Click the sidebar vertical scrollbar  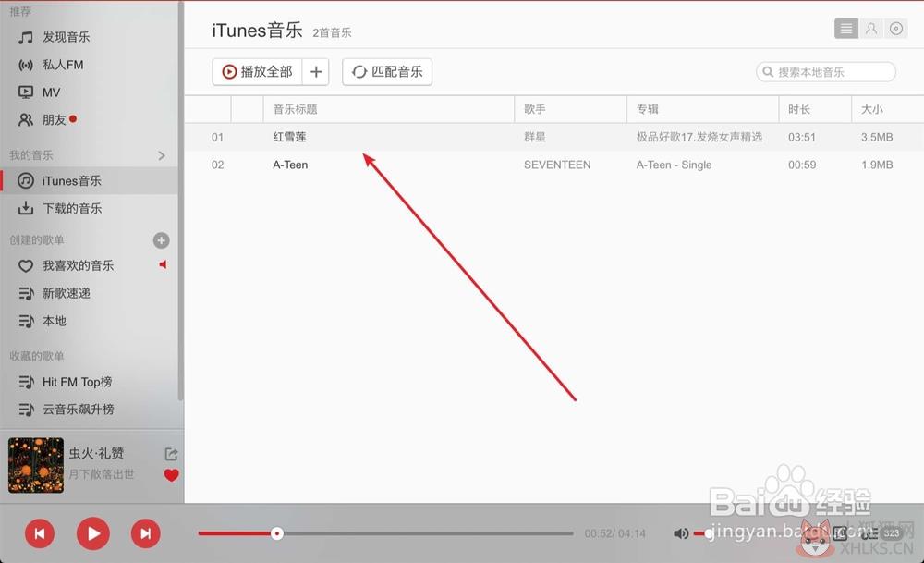pos(180,201)
